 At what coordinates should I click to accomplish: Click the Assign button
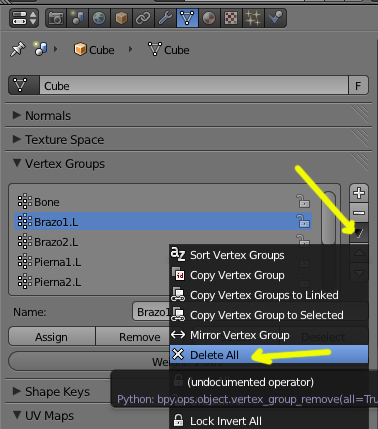tap(52, 337)
